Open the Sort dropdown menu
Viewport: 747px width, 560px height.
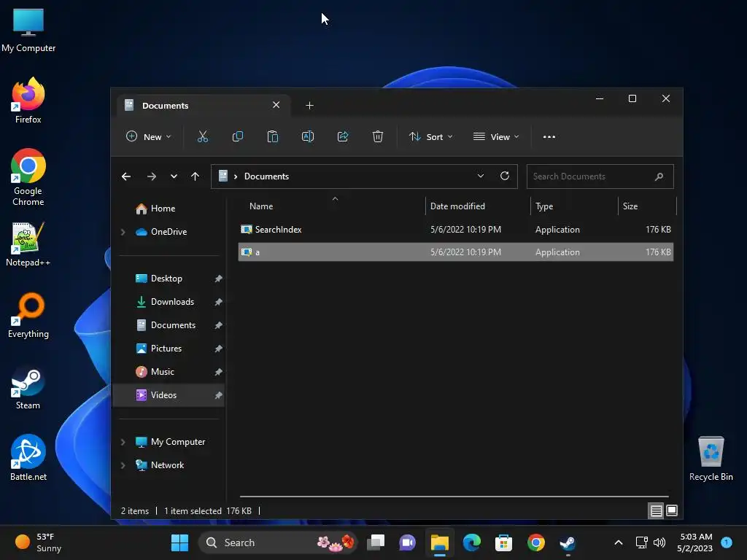click(x=430, y=136)
